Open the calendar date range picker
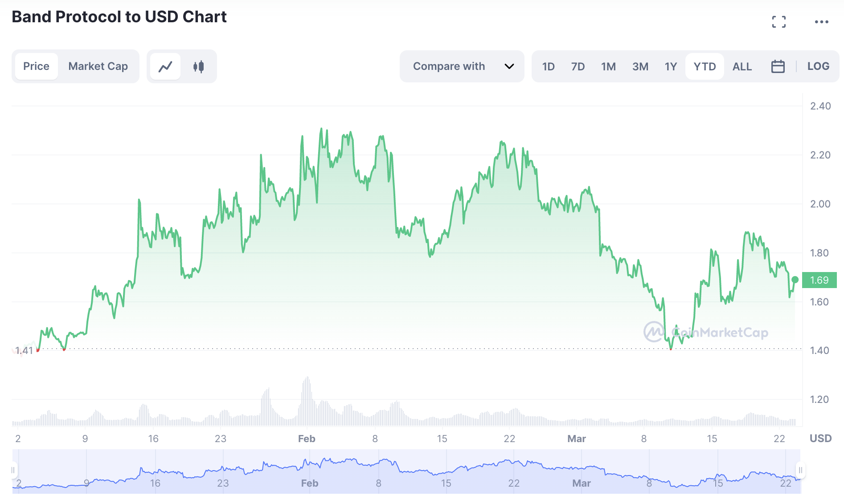The width and height of the screenshot is (844, 504). 778,66
